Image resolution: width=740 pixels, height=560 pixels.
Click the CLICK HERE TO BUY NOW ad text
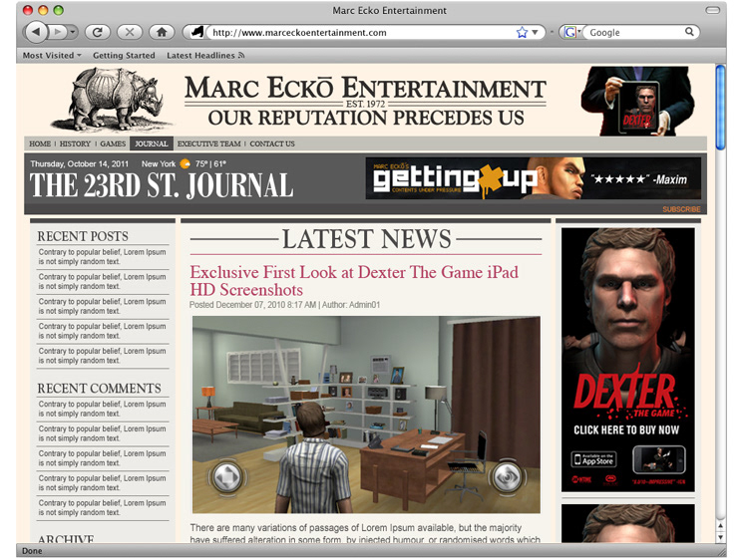pos(626,429)
